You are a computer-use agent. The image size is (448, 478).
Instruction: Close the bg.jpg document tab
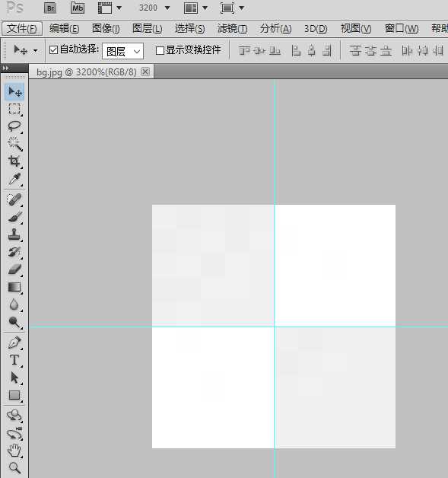pyautogui.click(x=145, y=72)
